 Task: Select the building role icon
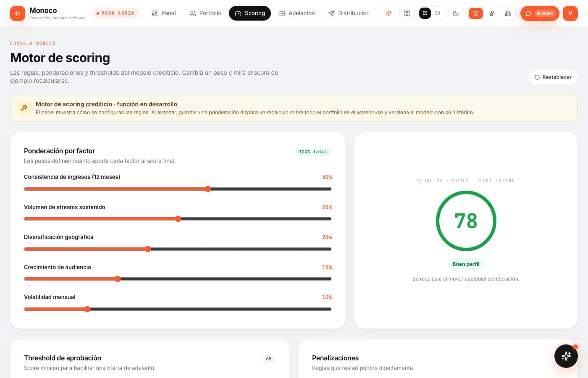tap(508, 13)
